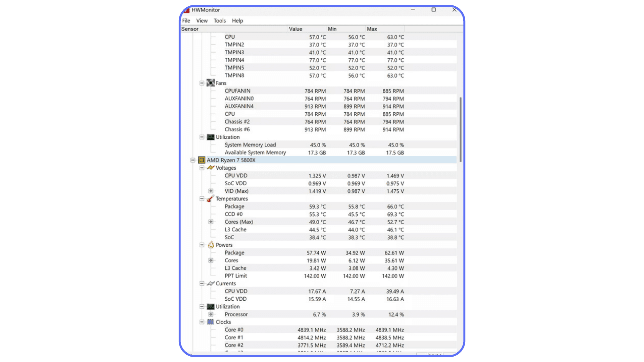Expand the Cores power entry
The height and width of the screenshot is (362, 644).
coord(211,260)
